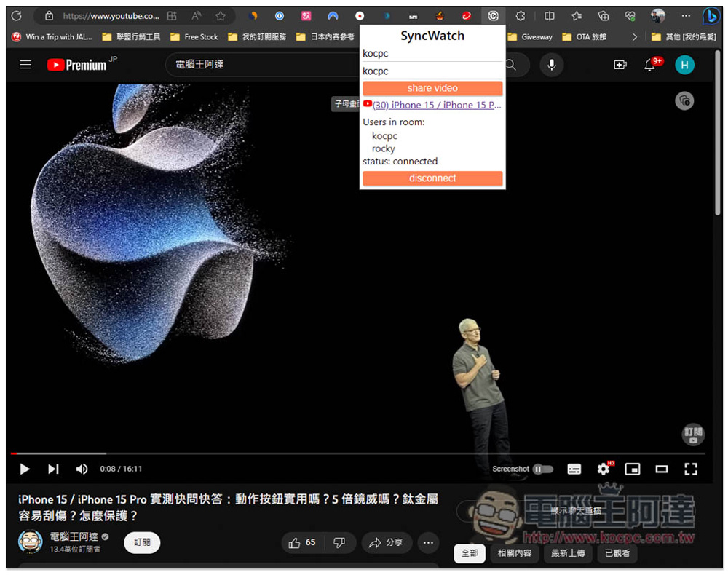Open Browser essentials heart icon
The width and height of the screenshot is (728, 575).
coord(630,16)
